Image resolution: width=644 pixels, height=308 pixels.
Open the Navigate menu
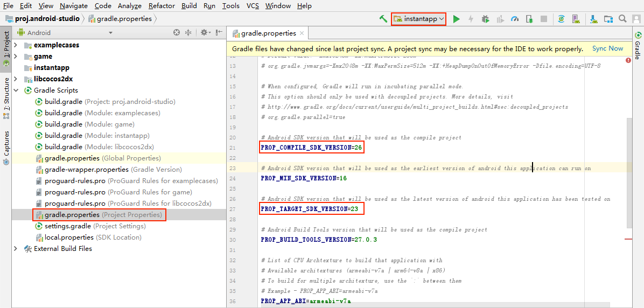74,6
